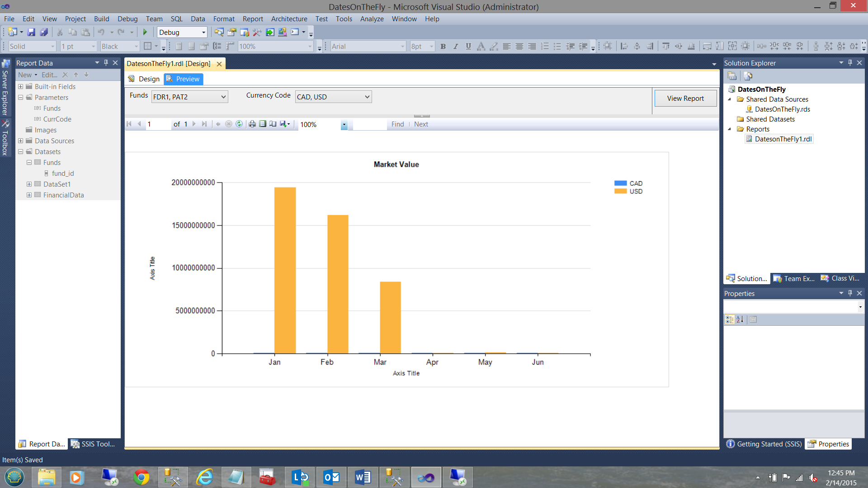868x488 pixels.
Task: Click the Save icon in the toolbar
Action: [x=31, y=32]
